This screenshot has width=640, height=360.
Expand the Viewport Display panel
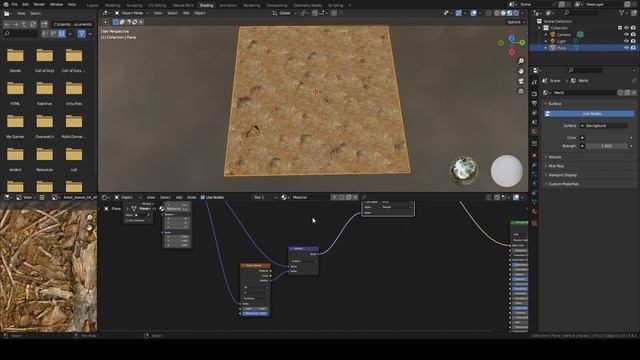point(562,175)
